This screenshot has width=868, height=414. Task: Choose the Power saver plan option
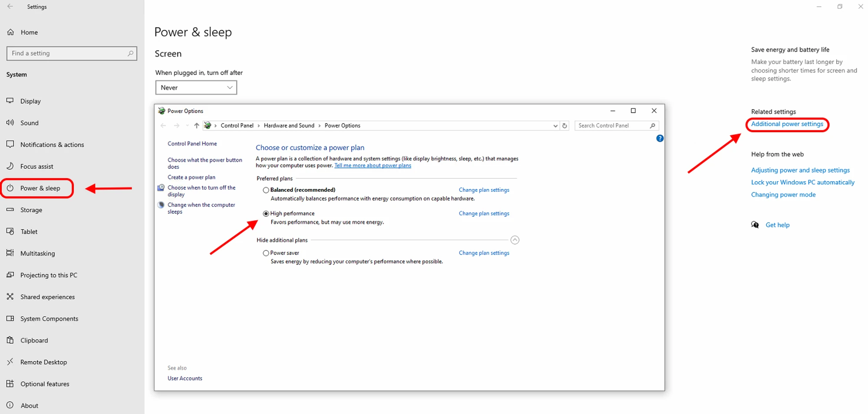point(266,253)
